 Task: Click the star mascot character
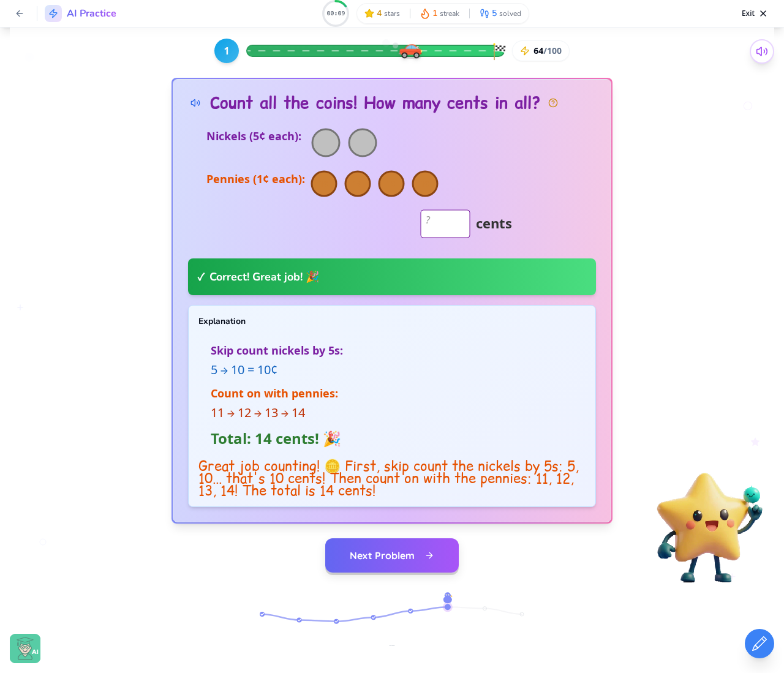[x=709, y=527]
